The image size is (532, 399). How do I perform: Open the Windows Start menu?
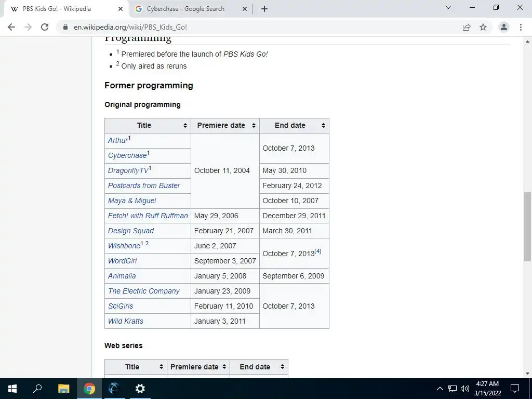point(12,389)
